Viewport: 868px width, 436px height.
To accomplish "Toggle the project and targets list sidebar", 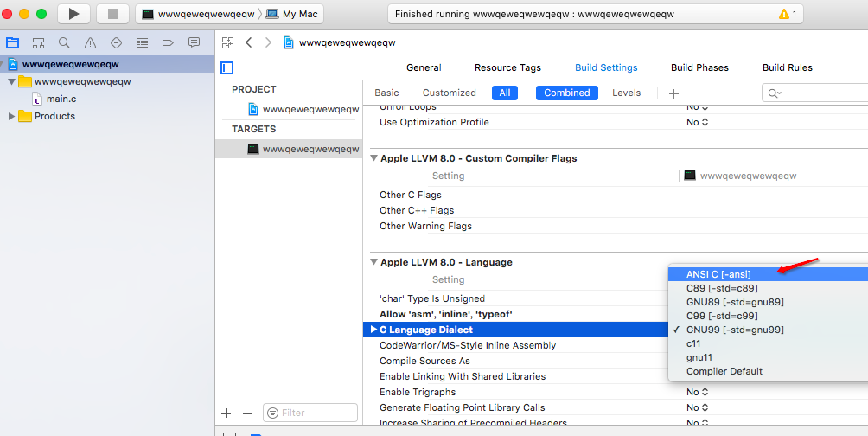I will click(x=227, y=67).
